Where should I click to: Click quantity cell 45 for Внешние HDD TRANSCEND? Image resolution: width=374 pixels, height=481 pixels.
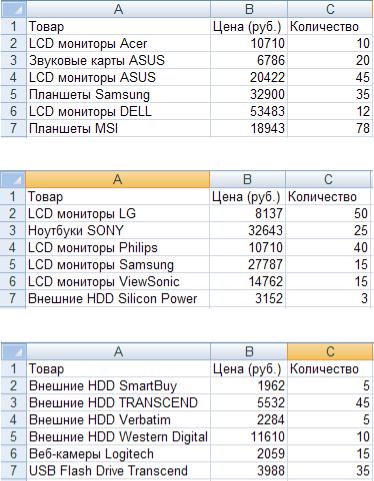pyautogui.click(x=330, y=403)
